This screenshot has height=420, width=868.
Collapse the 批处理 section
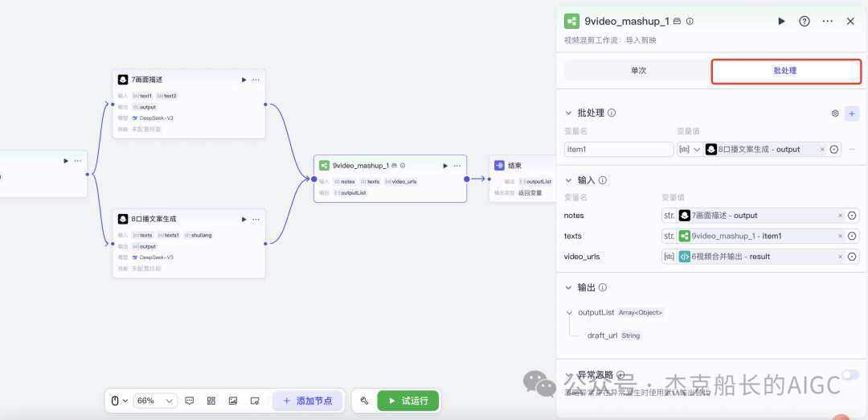[x=568, y=113]
